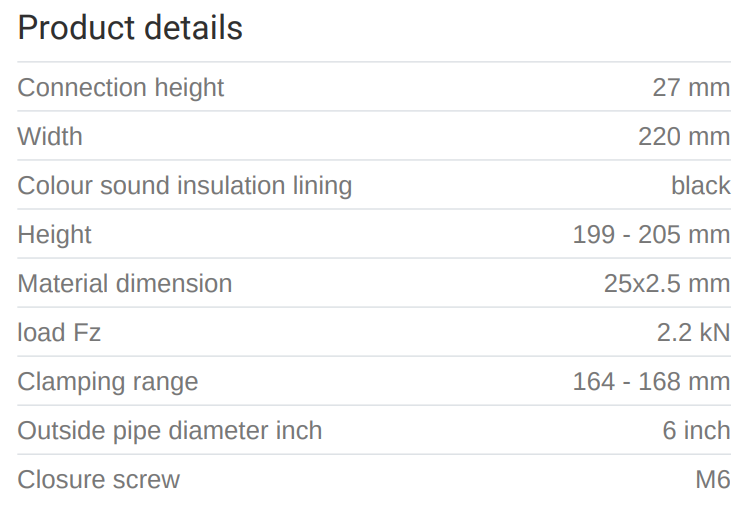Click the 220 mm width value
The height and width of the screenshot is (507, 752).
684,137
